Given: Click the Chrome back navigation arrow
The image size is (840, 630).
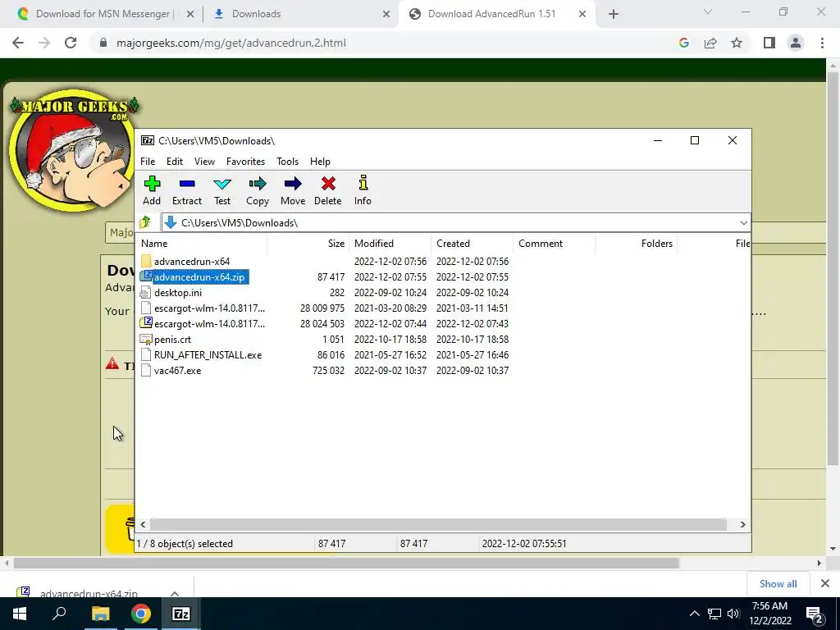Looking at the screenshot, I should pyautogui.click(x=18, y=43).
